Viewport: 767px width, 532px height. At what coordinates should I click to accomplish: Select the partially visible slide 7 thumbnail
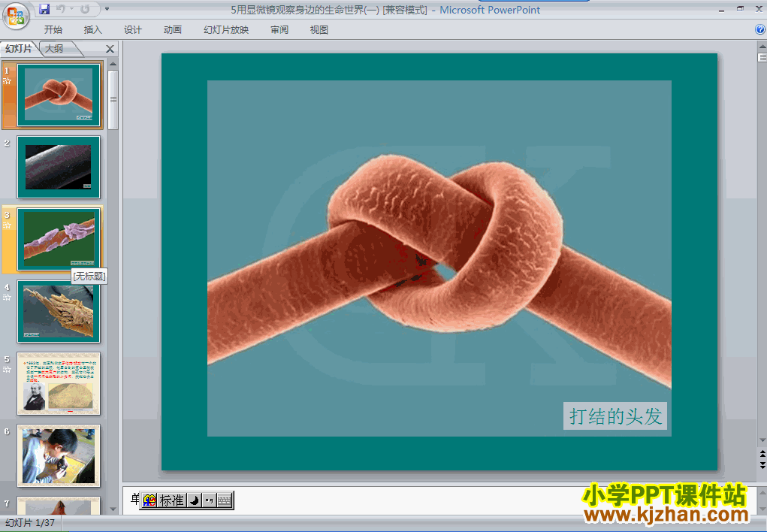[59, 505]
